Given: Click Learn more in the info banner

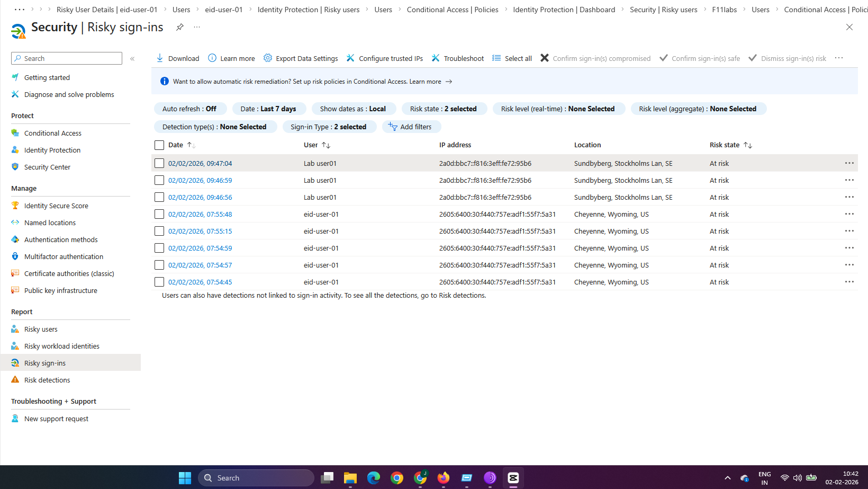Looking at the screenshot, I should click(425, 82).
